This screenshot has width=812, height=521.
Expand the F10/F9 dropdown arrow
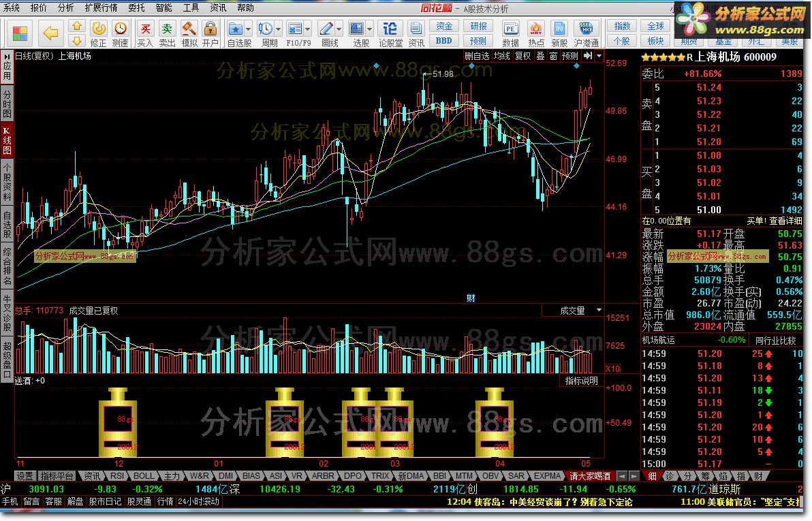308,29
